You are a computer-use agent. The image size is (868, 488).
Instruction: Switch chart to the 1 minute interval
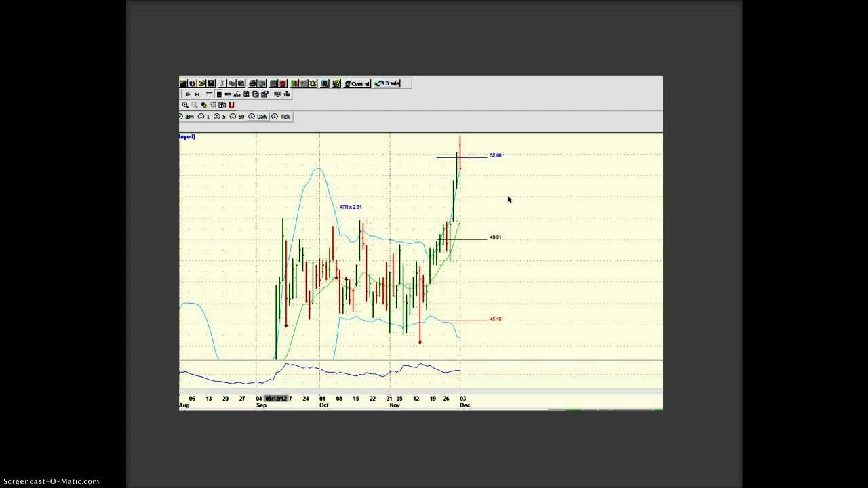tap(203, 117)
